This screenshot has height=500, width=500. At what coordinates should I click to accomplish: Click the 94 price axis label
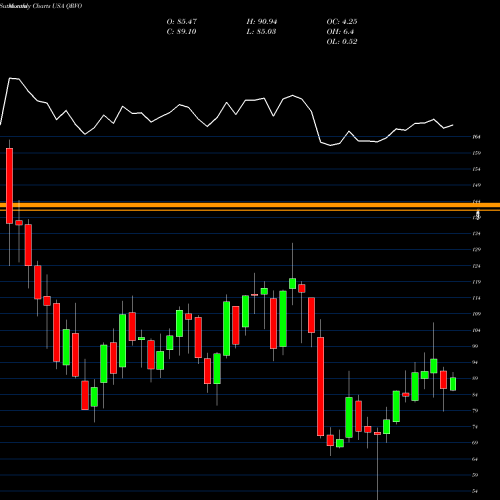pyautogui.click(x=475, y=362)
